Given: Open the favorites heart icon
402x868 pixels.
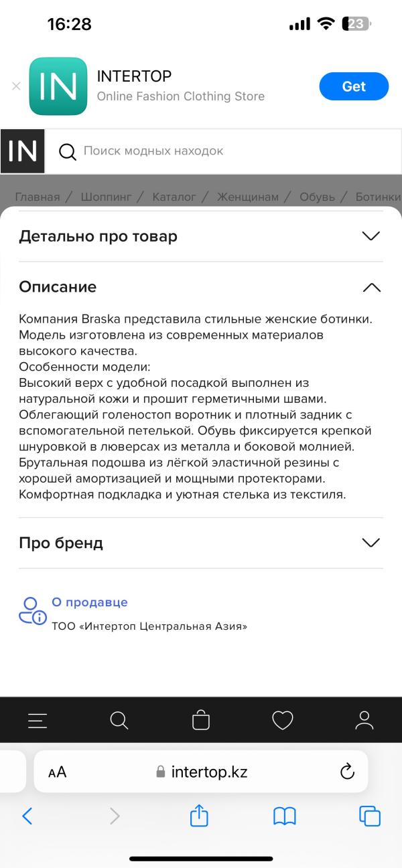Looking at the screenshot, I should coord(283,720).
